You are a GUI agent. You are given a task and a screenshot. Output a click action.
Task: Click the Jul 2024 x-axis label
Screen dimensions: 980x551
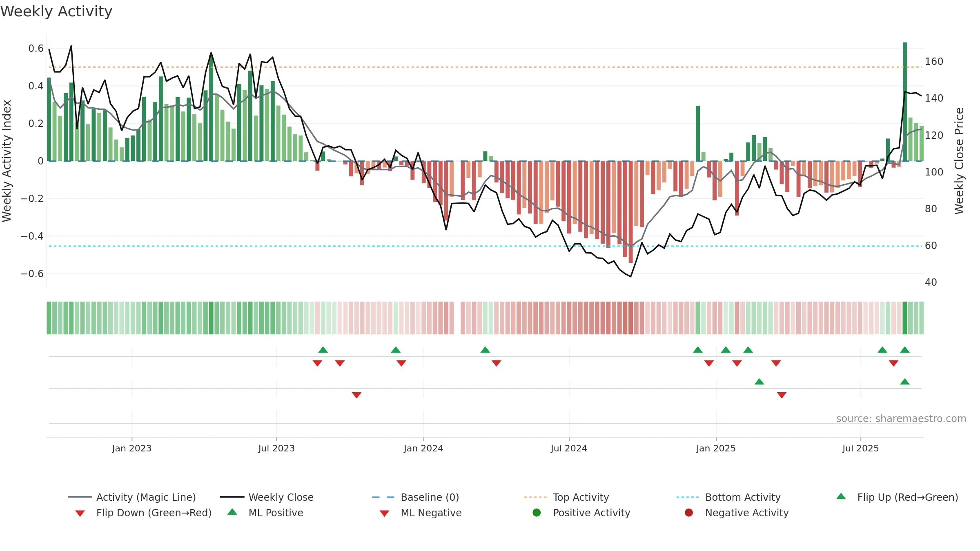(569, 448)
